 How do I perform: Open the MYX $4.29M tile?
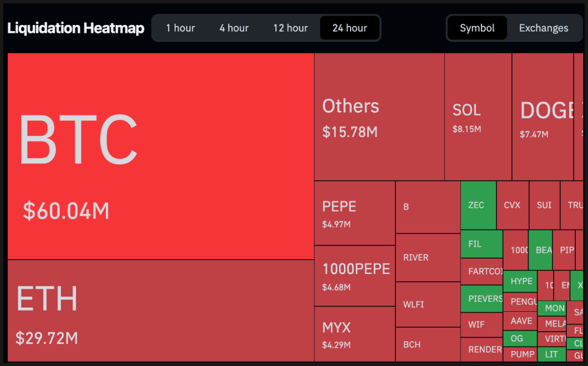354,334
